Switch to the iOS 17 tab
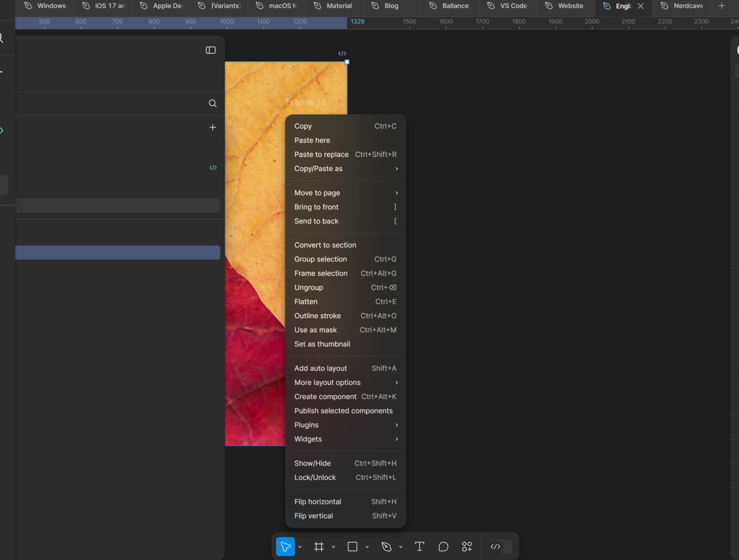Viewport: 739px width, 560px height. (x=103, y=6)
